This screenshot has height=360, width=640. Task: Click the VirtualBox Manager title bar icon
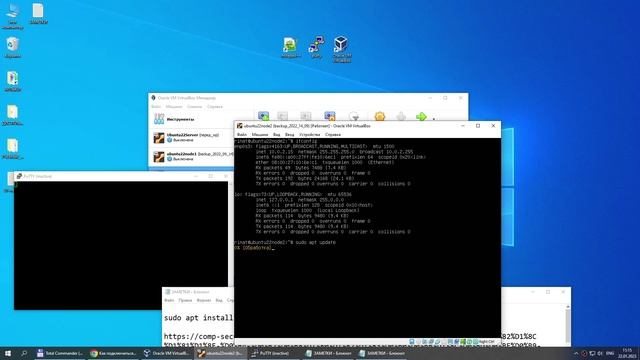click(x=153, y=98)
